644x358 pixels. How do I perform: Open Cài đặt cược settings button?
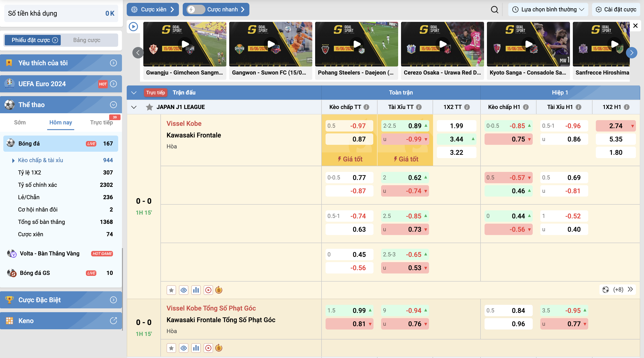click(x=616, y=9)
